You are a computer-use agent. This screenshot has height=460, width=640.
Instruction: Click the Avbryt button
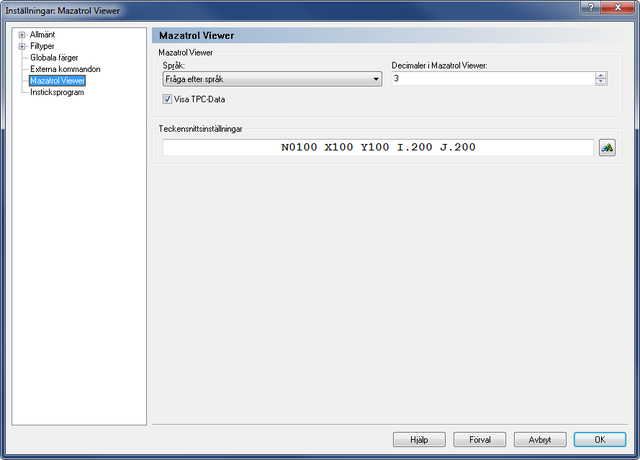pyautogui.click(x=540, y=440)
